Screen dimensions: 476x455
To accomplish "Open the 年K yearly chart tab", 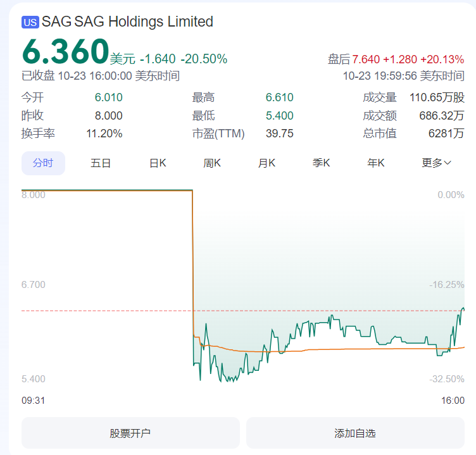I will 376,163.
